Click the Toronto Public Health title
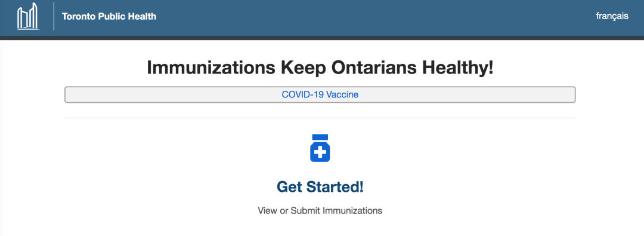Screen dimensions: 644x236 click(109, 17)
